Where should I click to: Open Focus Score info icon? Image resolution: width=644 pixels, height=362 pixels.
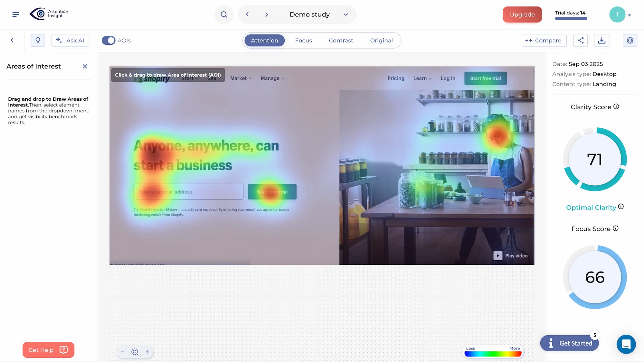click(616, 228)
